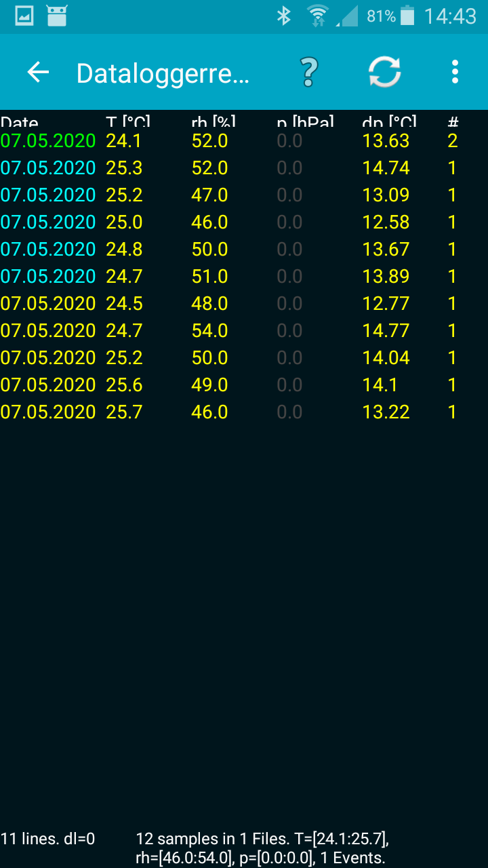Tap the samples summary text at bottom
Viewport: 488px width, 868px height.
[x=262, y=848]
